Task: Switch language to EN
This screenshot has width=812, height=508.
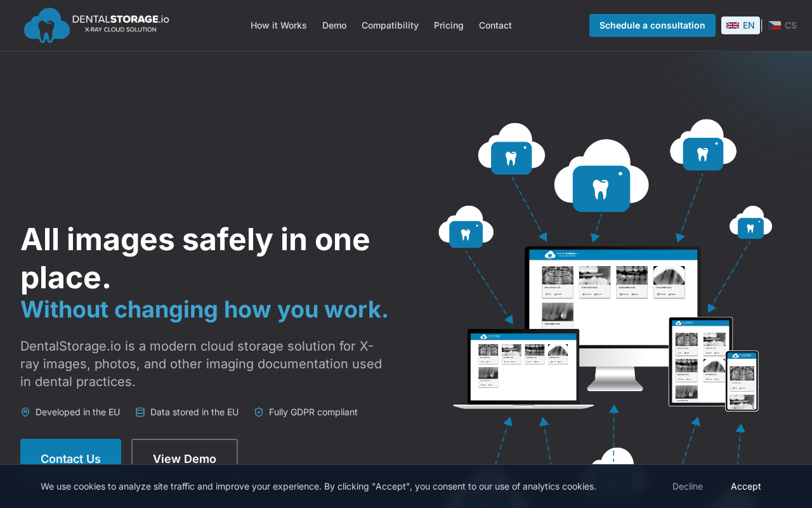Action: click(740, 25)
